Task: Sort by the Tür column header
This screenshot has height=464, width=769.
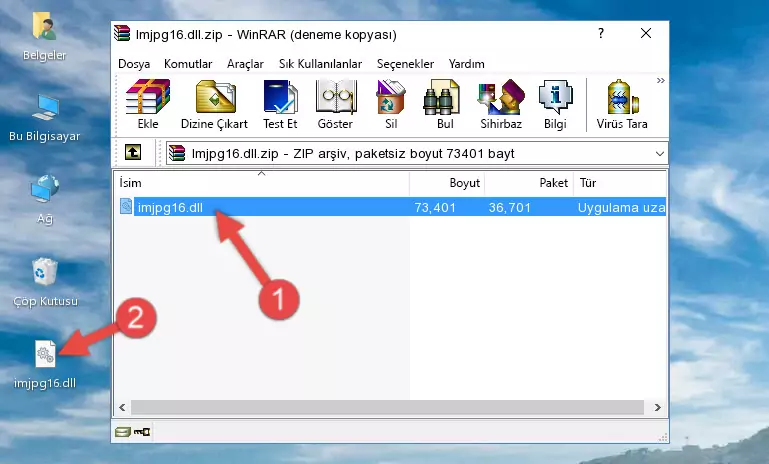Action: (620, 183)
